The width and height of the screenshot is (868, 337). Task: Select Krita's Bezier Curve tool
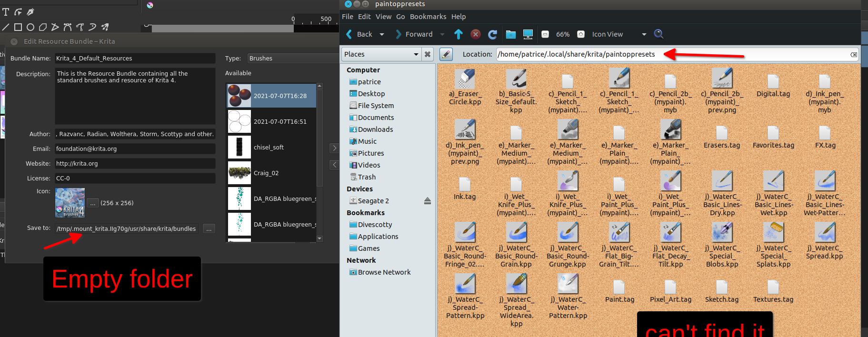point(68,27)
